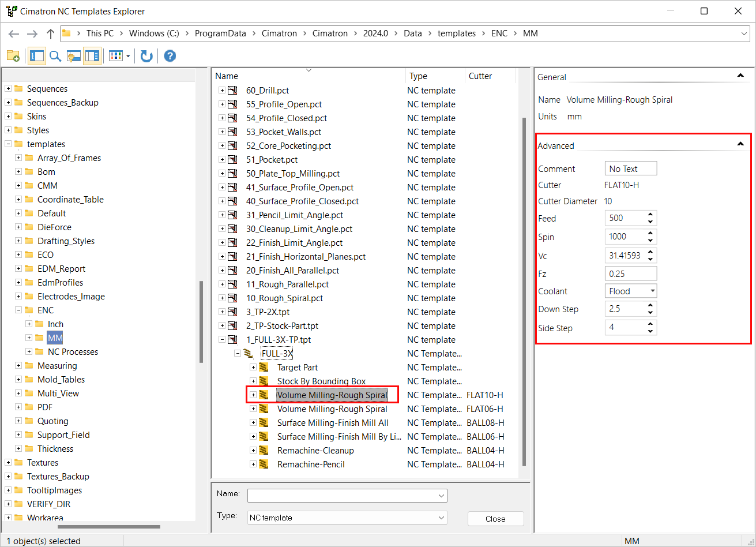The width and height of the screenshot is (756, 547).
Task: Click the file list vertical scrollbar
Action: [524, 291]
